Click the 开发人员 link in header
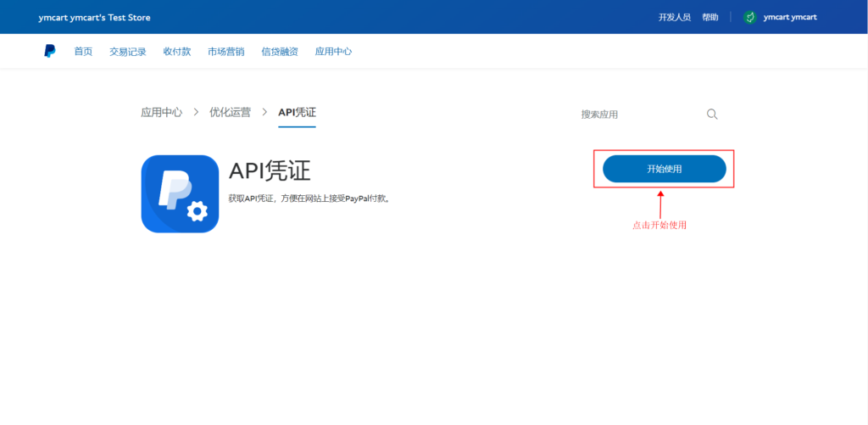This screenshot has width=868, height=425. pyautogui.click(x=674, y=17)
